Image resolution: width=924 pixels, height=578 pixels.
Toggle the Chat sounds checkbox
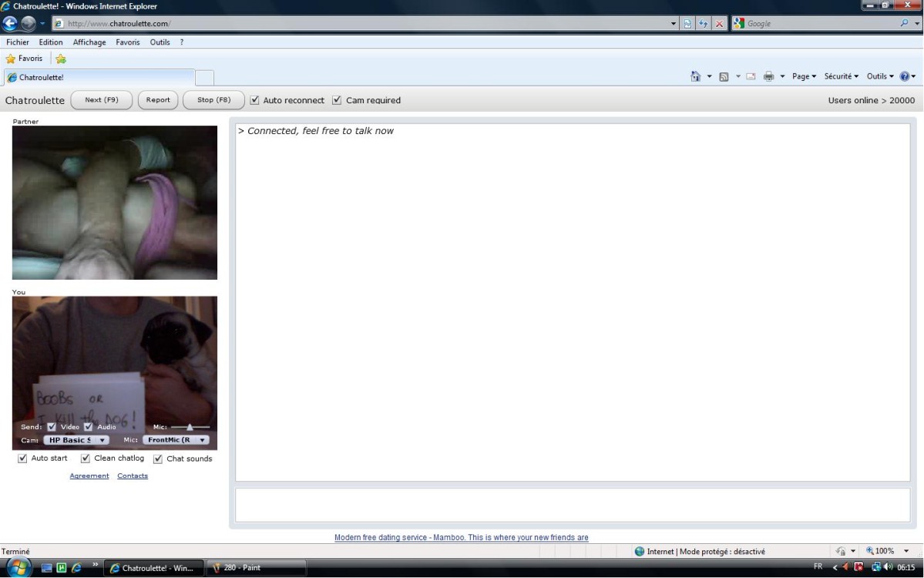158,459
